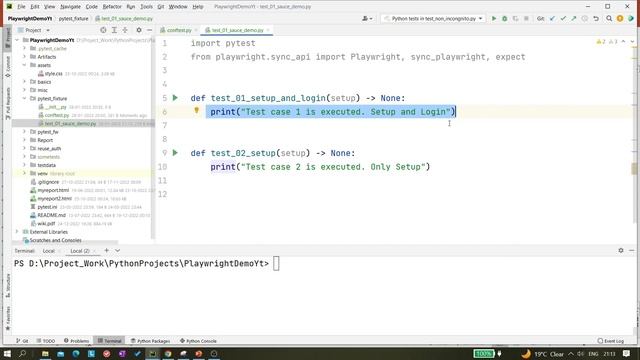This screenshot has width=640, height=360.
Task: Hide the Project panel with minus icon
Action: click(149, 30)
